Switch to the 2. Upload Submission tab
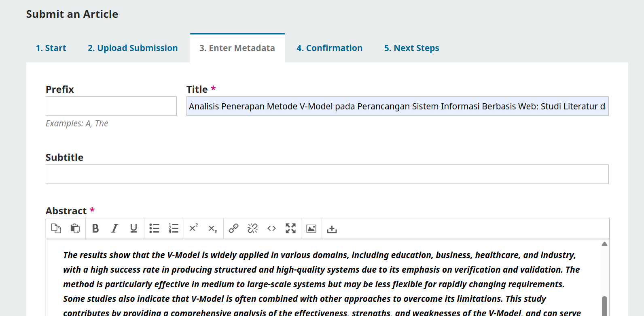This screenshot has height=316, width=644. point(133,48)
